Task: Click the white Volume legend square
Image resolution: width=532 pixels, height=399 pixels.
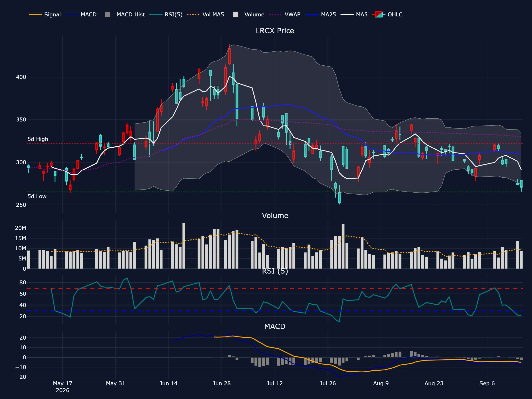Action: [x=236, y=14]
